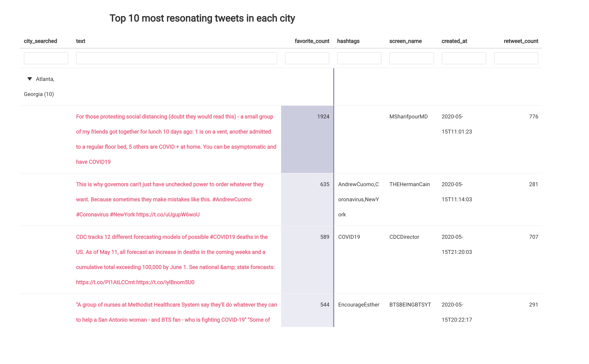The height and width of the screenshot is (364, 589).
Task: Sort by text column header
Action: pos(81,41)
